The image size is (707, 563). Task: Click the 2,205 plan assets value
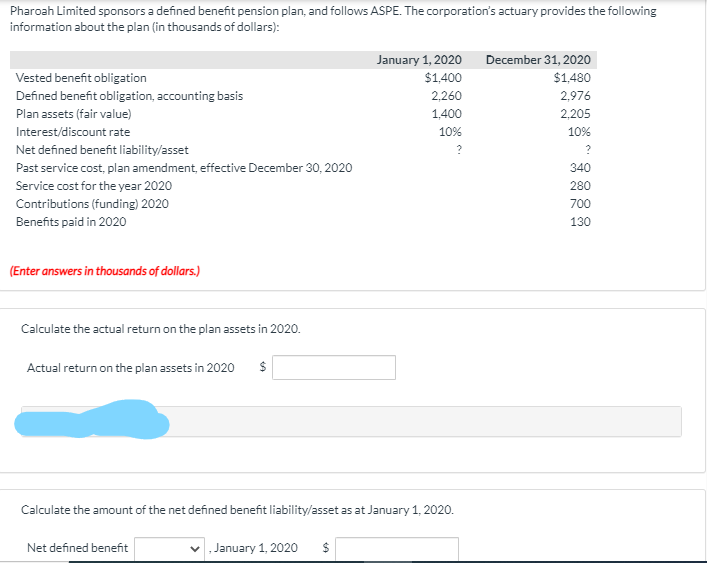click(575, 114)
